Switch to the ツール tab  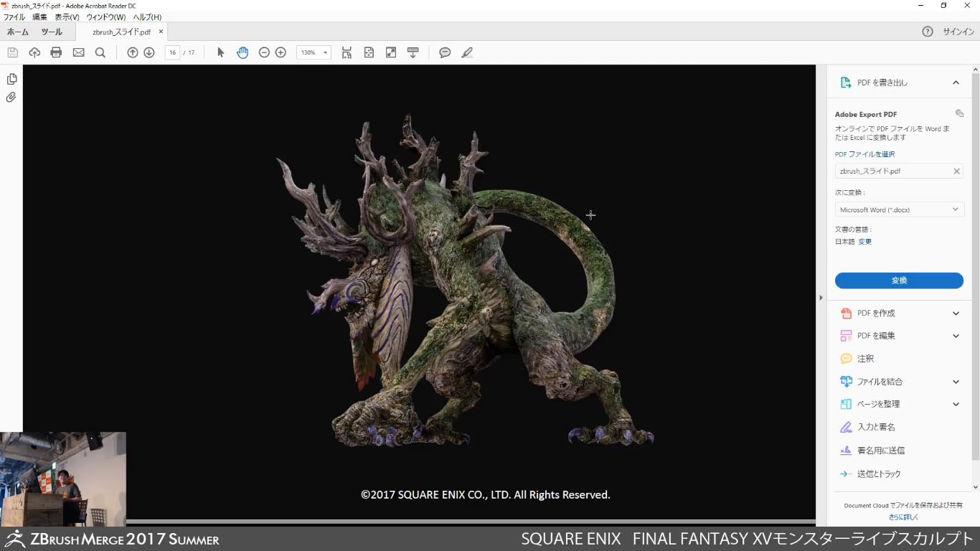click(x=52, y=32)
